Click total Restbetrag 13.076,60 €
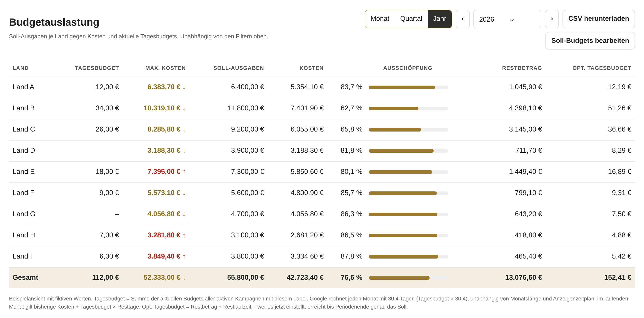Screen dimensions: 644x318 524,277
